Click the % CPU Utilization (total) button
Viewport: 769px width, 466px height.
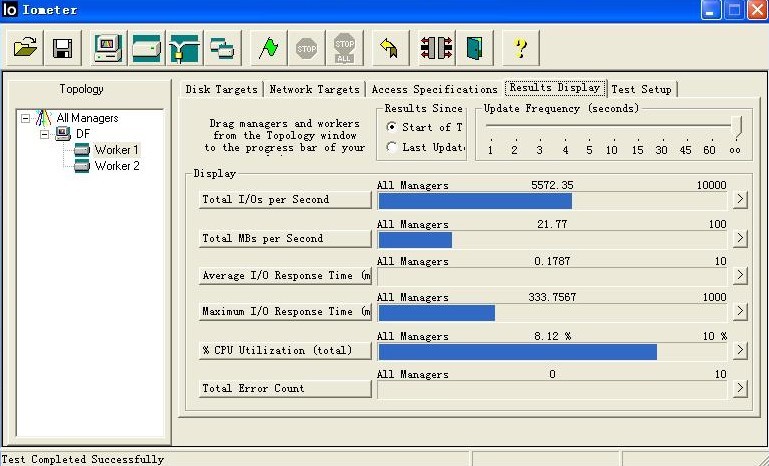point(285,350)
